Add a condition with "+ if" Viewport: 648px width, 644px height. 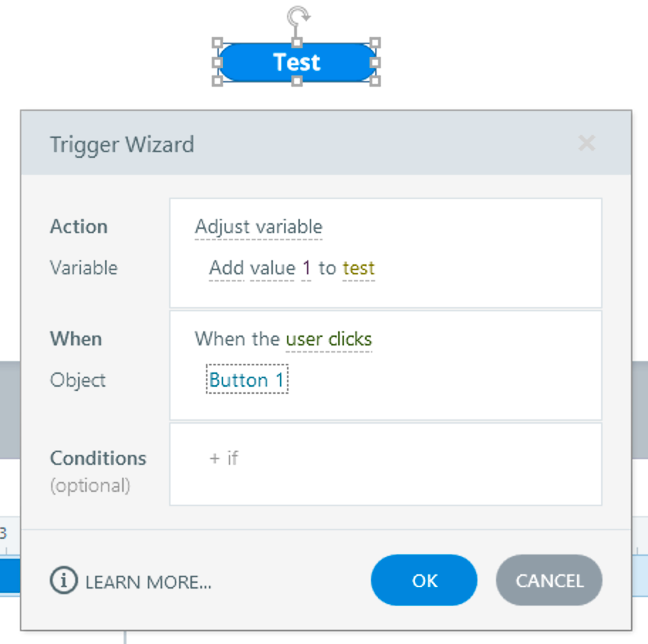224,458
